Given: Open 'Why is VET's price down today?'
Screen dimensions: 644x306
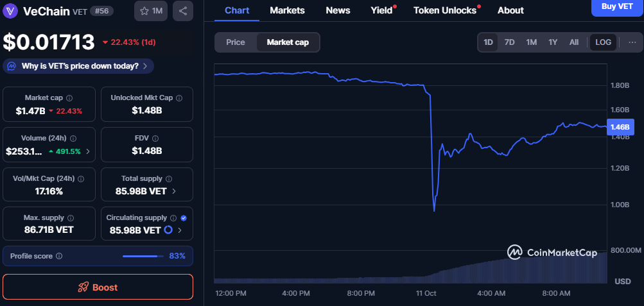Looking at the screenshot, I should point(79,66).
